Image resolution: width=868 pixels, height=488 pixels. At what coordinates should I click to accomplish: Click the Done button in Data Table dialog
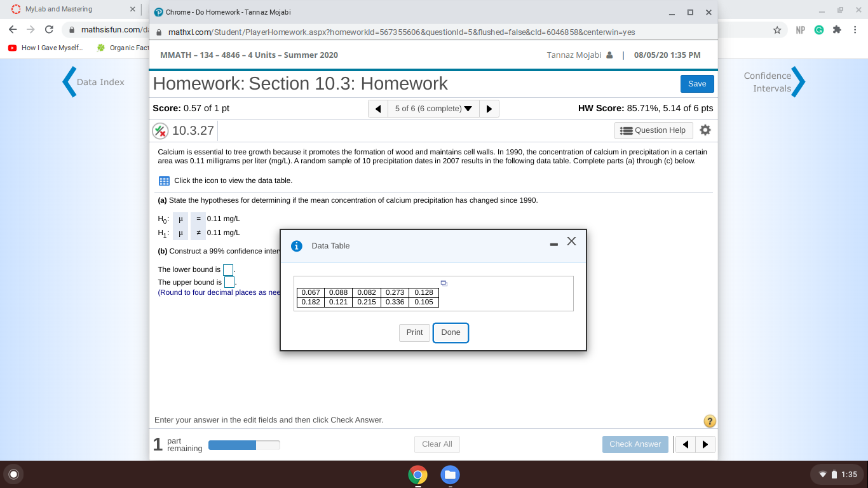coord(451,332)
